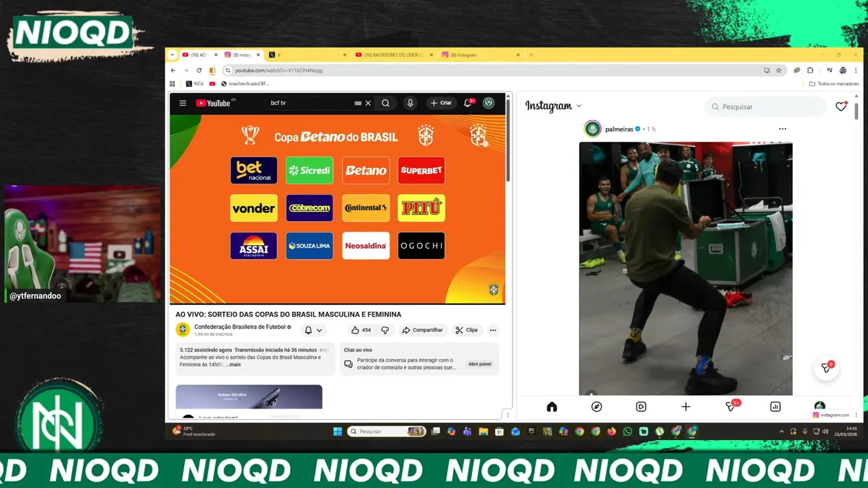This screenshot has height=488, width=868.
Task: Open a new Chrome tab
Action: click(x=531, y=55)
